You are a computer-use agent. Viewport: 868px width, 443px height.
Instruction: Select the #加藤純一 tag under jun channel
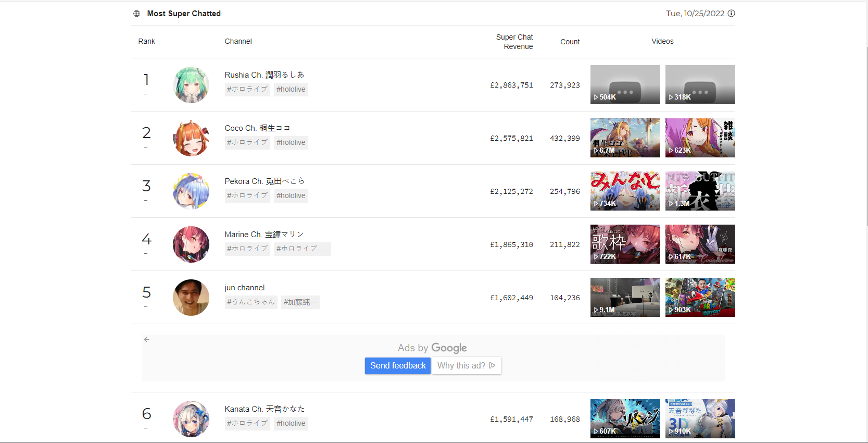click(x=300, y=302)
